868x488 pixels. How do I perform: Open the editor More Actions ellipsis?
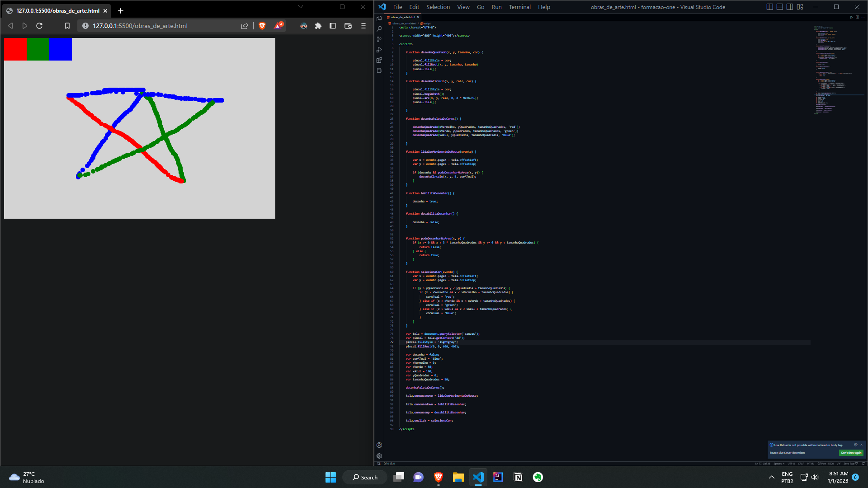pyautogui.click(x=863, y=17)
